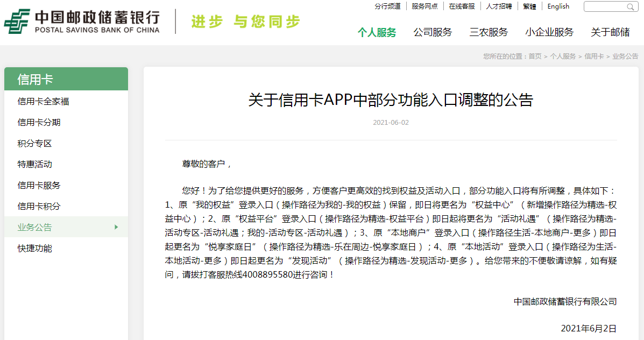Click the closing date 2021年6月2日
Screen dimensions: 644x340
coord(589,329)
